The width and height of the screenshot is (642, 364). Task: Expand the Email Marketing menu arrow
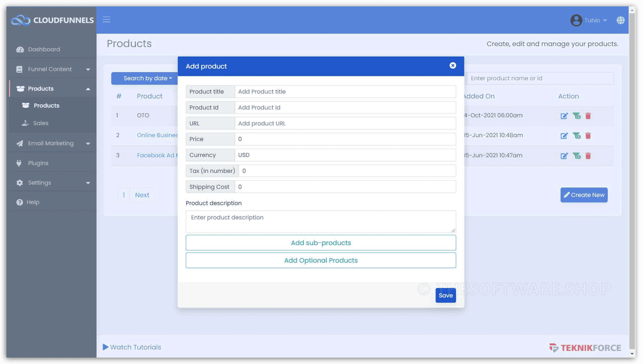(x=88, y=144)
